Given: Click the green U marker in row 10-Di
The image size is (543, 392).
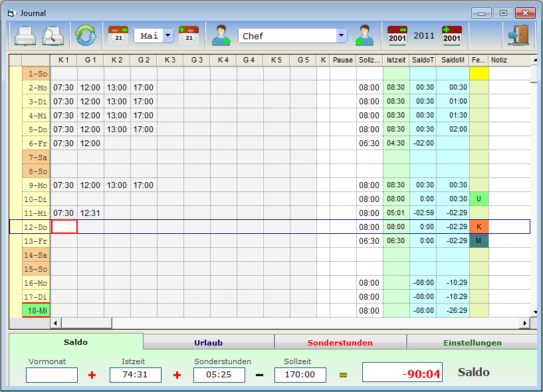Looking at the screenshot, I should (x=479, y=199).
